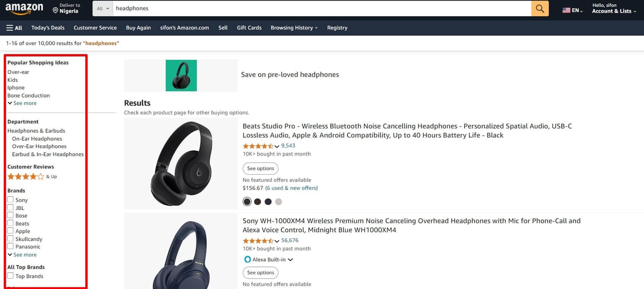
Task: Click the Alexa Built-in icon on Sony headphones
Action: point(247,259)
